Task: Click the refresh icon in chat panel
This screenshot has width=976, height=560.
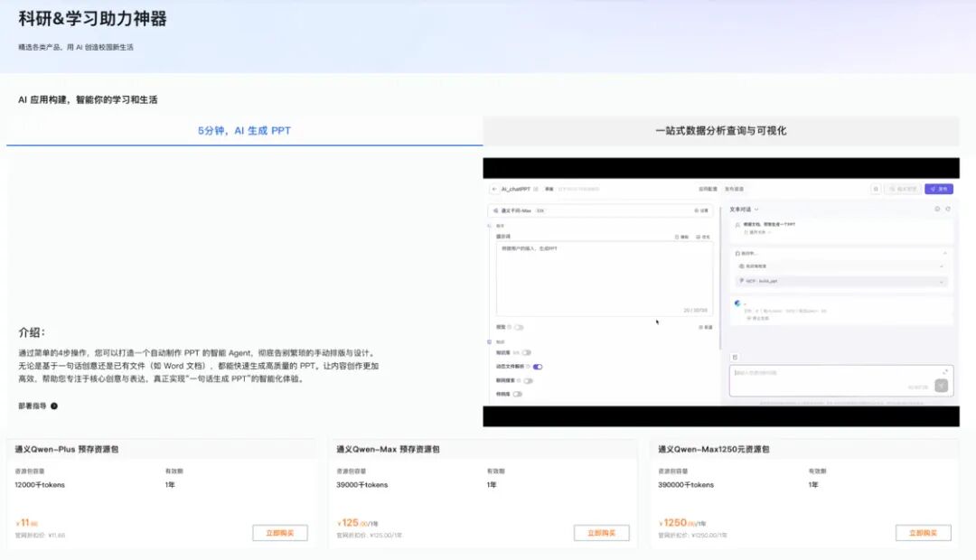Action: pos(948,209)
